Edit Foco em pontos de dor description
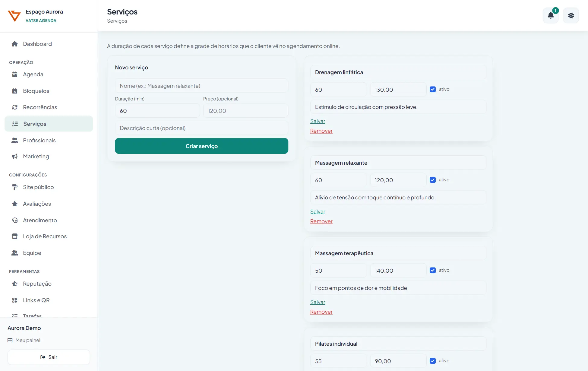The width and height of the screenshot is (588, 371). [x=398, y=288]
